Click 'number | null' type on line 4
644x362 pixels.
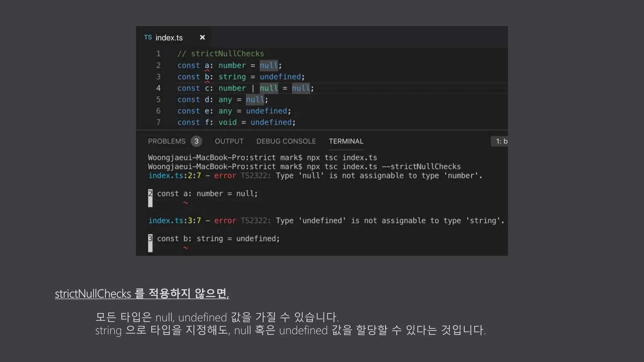click(x=248, y=88)
